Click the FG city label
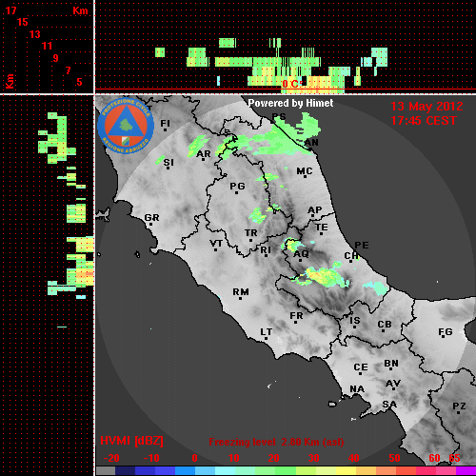 coord(446,332)
